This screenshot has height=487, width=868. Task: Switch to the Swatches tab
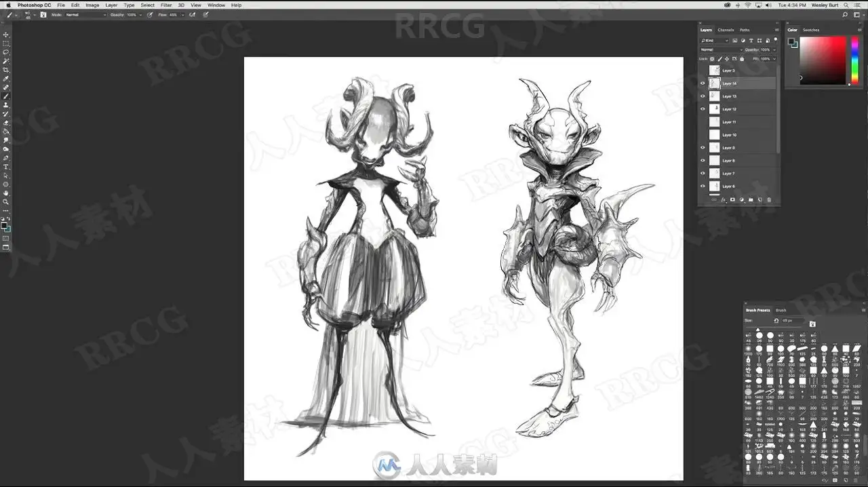point(811,30)
